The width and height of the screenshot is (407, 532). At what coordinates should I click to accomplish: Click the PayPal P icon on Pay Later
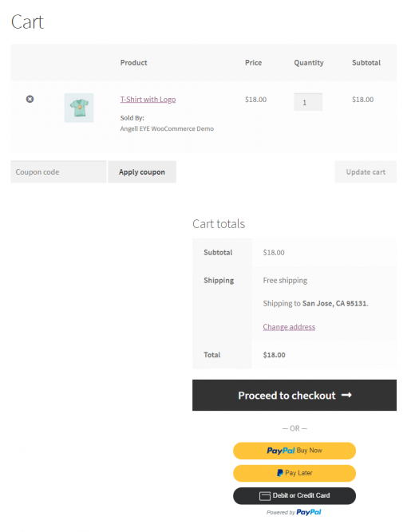tap(279, 473)
